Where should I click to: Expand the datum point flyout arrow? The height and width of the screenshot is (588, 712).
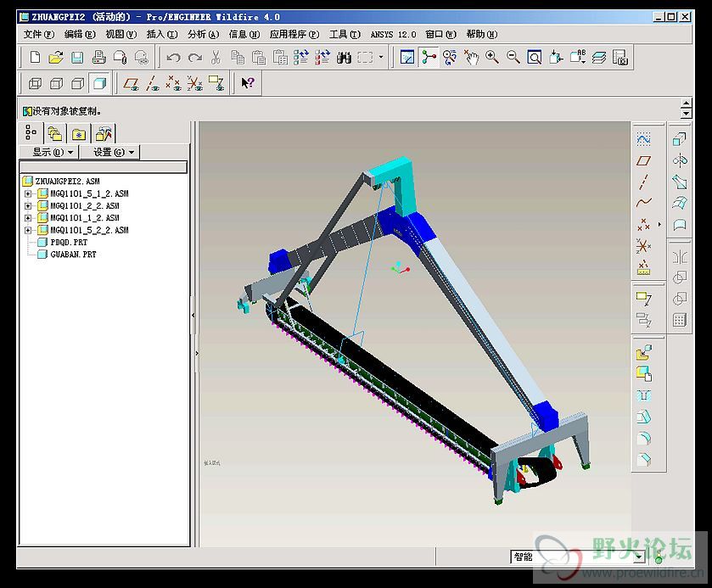[659, 224]
